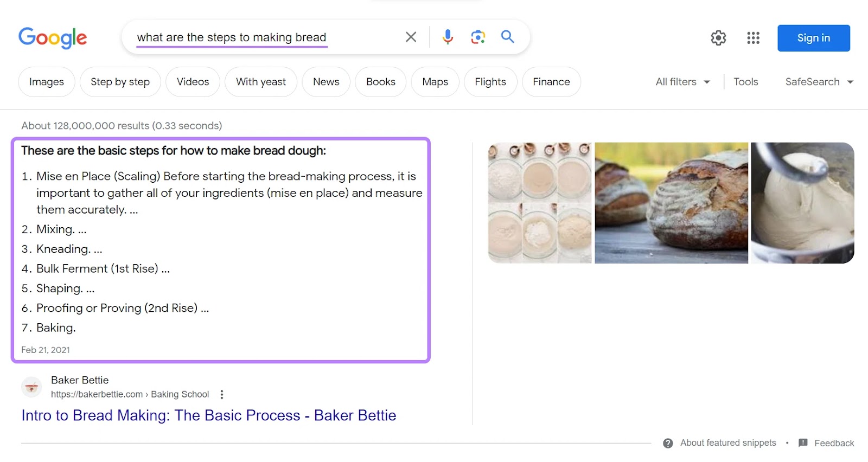Open the baked sourdough loaf image
Image resolution: width=868 pixels, height=462 pixels.
click(671, 203)
